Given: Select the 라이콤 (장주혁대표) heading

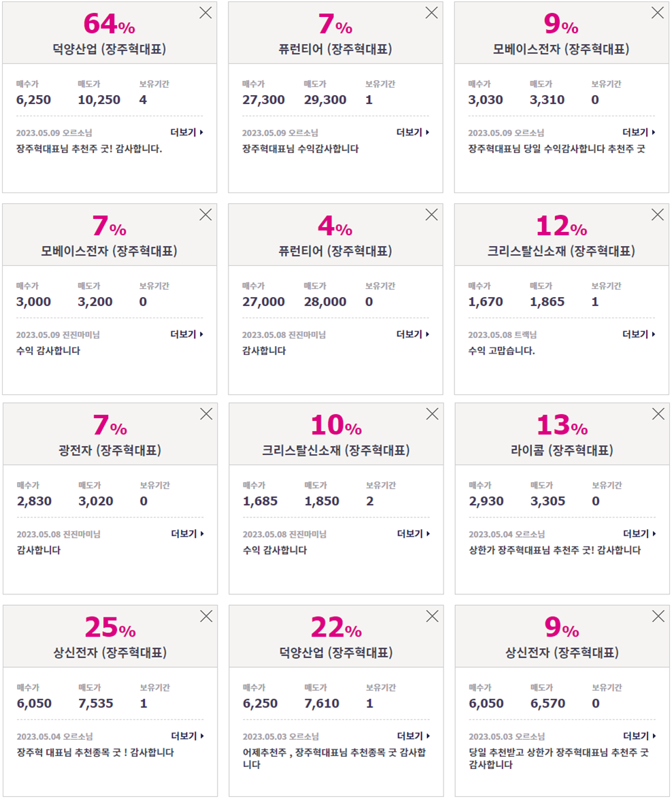Looking at the screenshot, I should [x=562, y=450].
